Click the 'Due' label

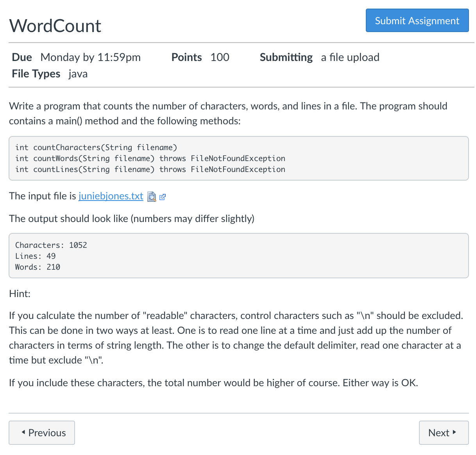22,57
